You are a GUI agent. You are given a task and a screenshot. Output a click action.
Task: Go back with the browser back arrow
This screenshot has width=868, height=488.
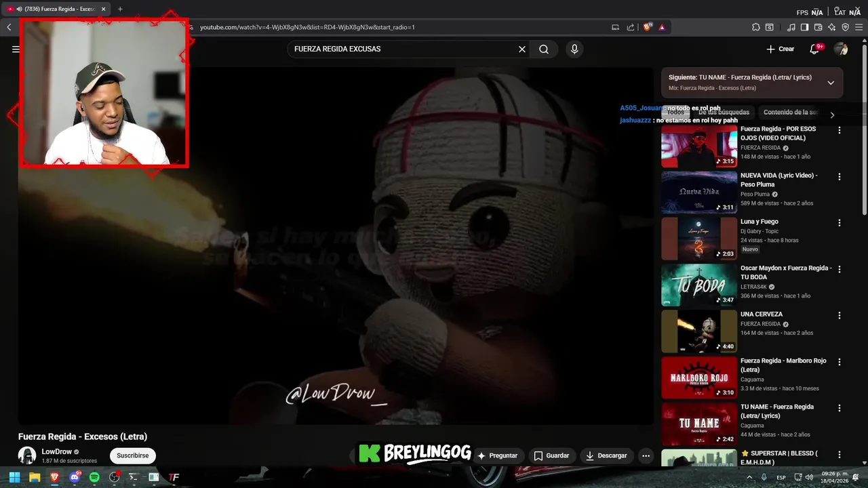(9, 27)
